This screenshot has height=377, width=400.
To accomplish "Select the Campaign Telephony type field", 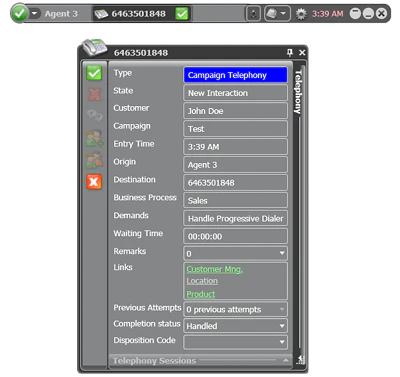I will point(235,75).
